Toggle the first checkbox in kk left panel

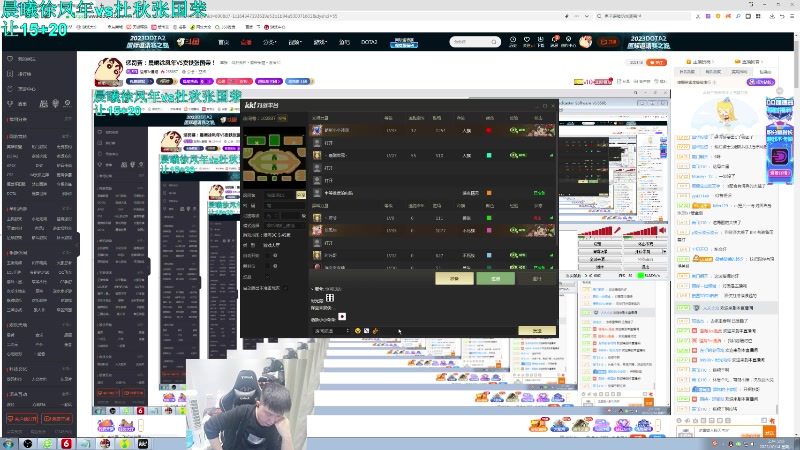(x=268, y=255)
